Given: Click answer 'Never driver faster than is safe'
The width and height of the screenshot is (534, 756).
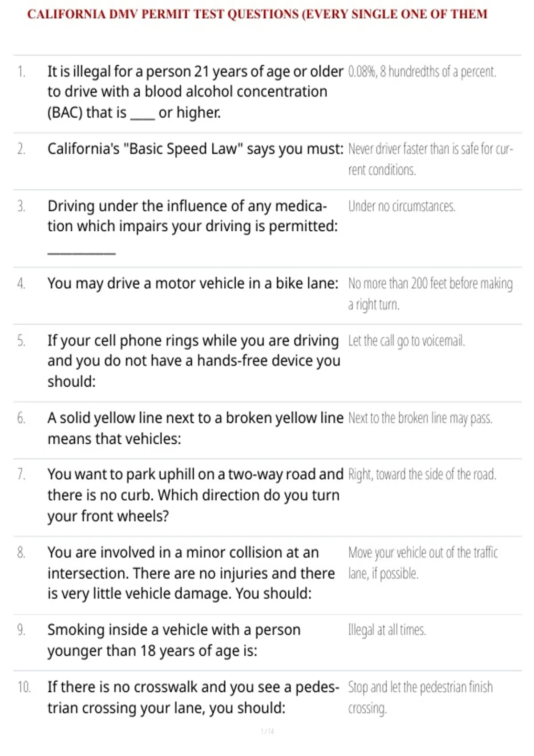Looking at the screenshot, I should tap(431, 159).
